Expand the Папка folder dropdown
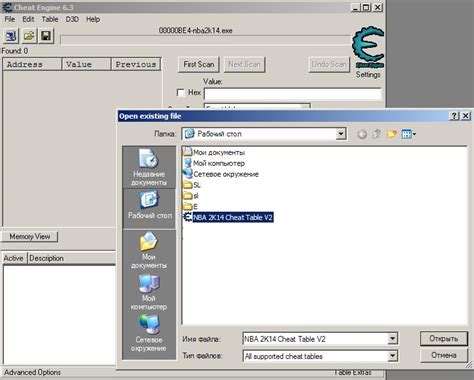474x380 pixels. pyautogui.click(x=341, y=134)
